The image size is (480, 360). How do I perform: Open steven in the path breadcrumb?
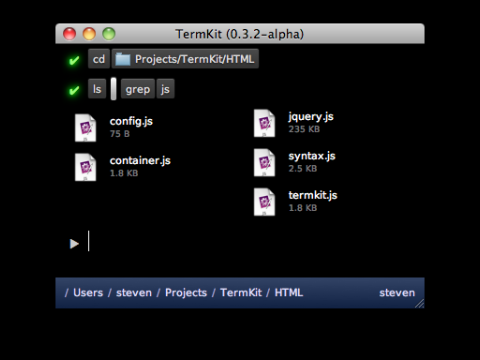(x=134, y=293)
